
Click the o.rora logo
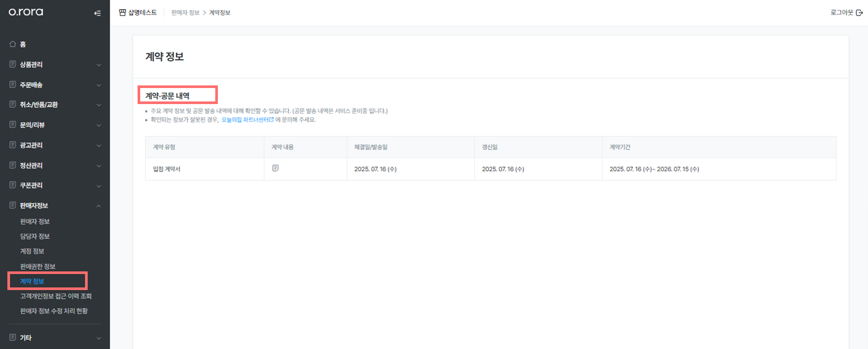coord(26,12)
